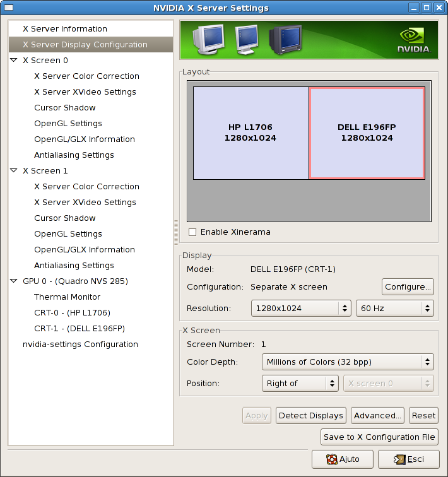Click the Ajuto lifebuoy help button
The height and width of the screenshot is (477, 448).
[343, 459]
